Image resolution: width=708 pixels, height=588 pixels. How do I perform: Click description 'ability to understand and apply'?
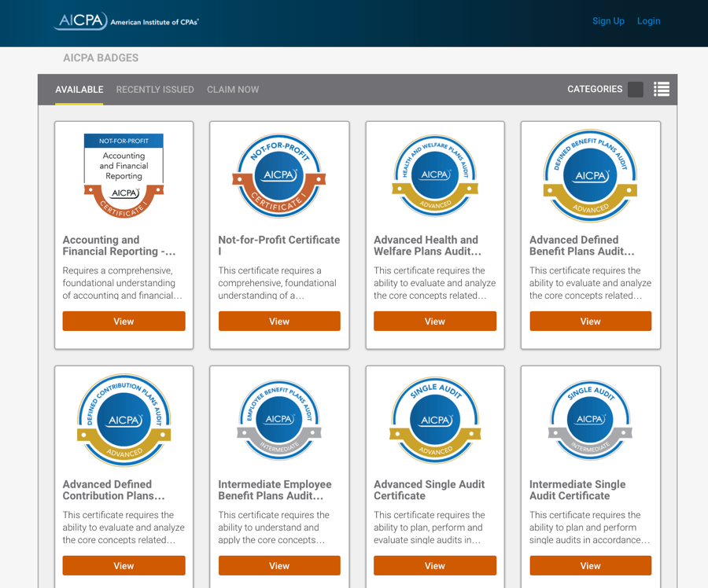point(274,527)
